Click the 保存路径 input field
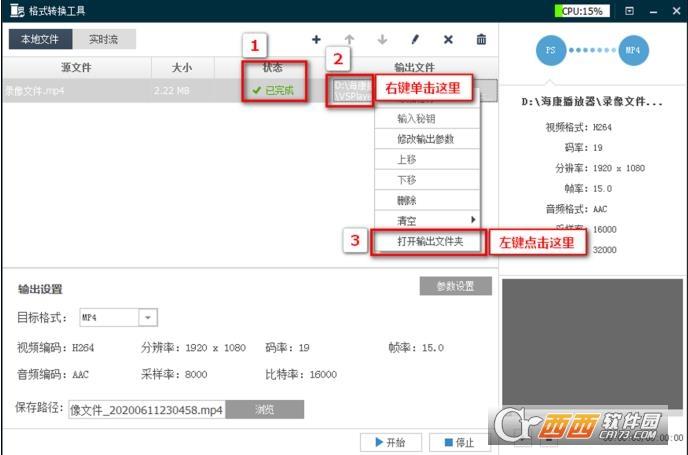The width and height of the screenshot is (688, 455). 147,410
